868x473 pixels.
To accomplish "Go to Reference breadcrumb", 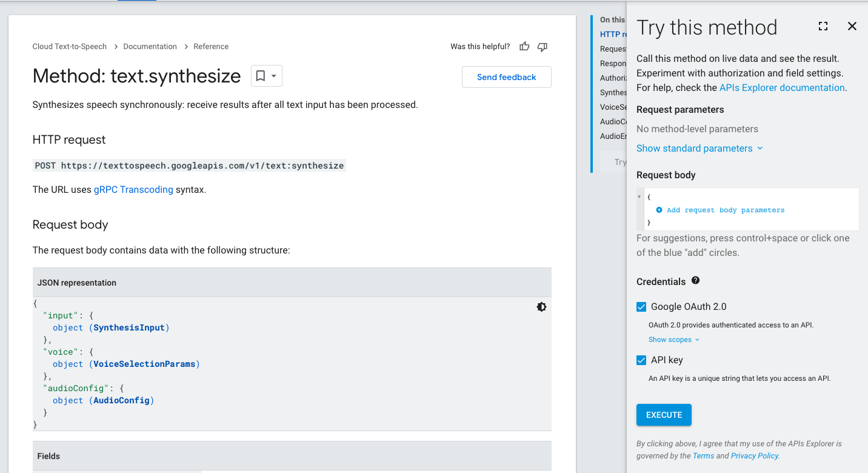I will click(211, 47).
